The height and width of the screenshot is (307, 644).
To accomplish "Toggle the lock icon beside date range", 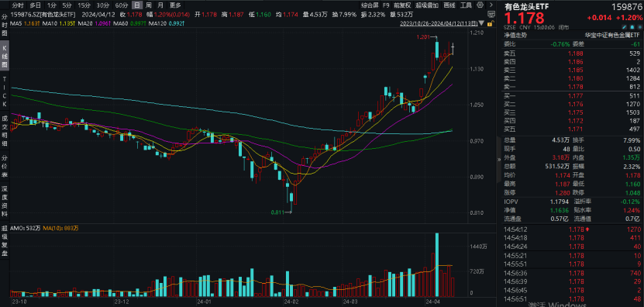I will point(491,23).
